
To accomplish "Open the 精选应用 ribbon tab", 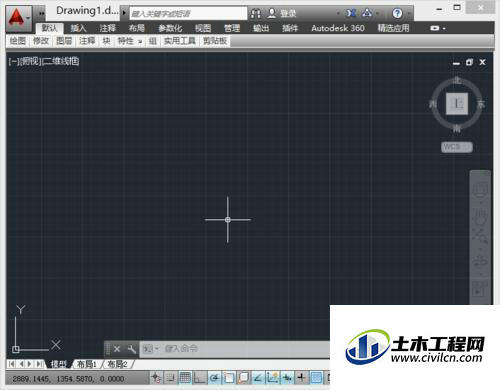I will [x=393, y=28].
